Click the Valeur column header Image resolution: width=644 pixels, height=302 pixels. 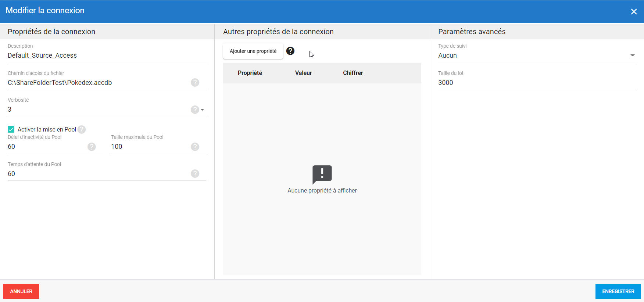tap(303, 73)
